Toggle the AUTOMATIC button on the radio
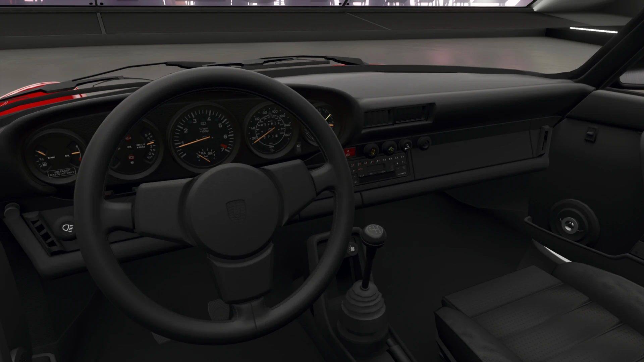 click(402, 174)
